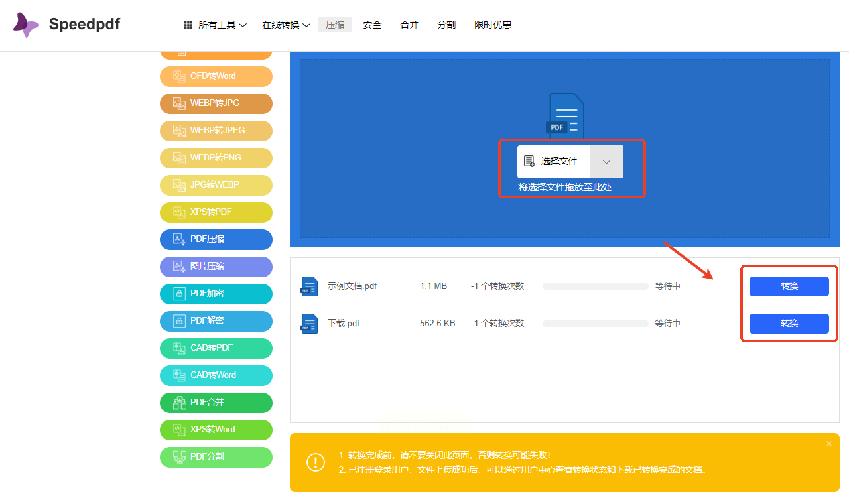
Task: Click 等待中 status for 下载.pdf
Action: [668, 324]
